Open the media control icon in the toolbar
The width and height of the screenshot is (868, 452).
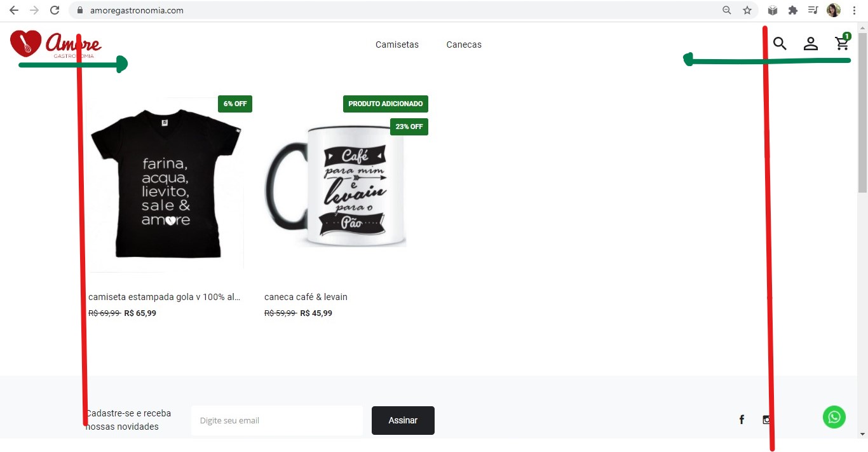click(x=813, y=10)
